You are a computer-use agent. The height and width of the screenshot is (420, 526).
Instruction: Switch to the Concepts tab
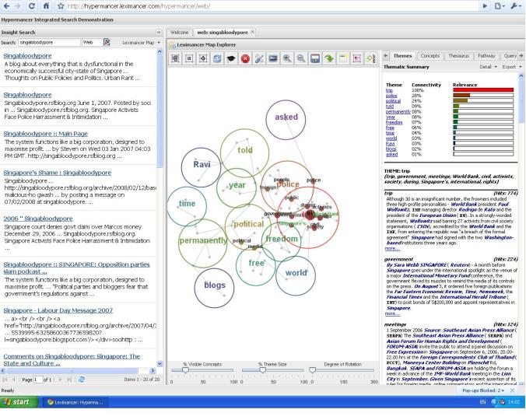(x=430, y=56)
